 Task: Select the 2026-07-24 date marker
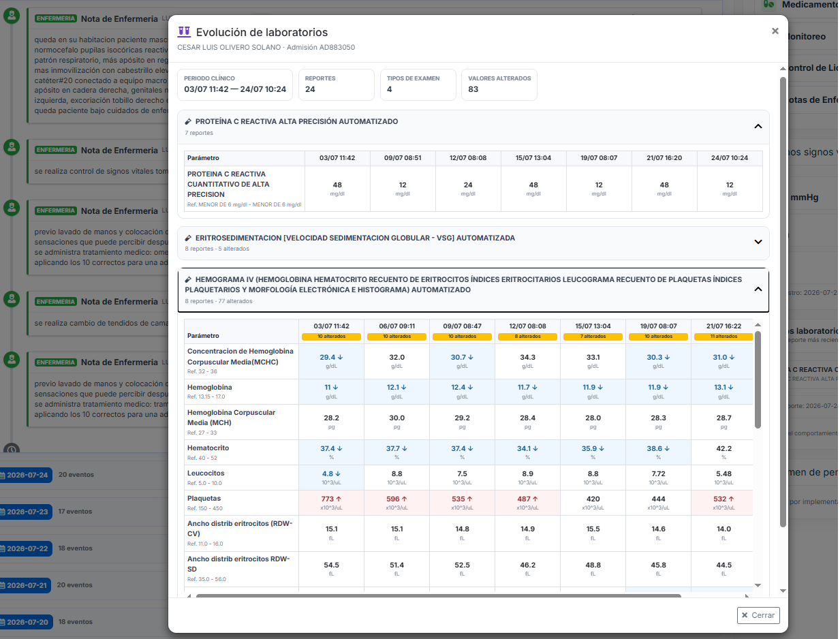tap(25, 475)
